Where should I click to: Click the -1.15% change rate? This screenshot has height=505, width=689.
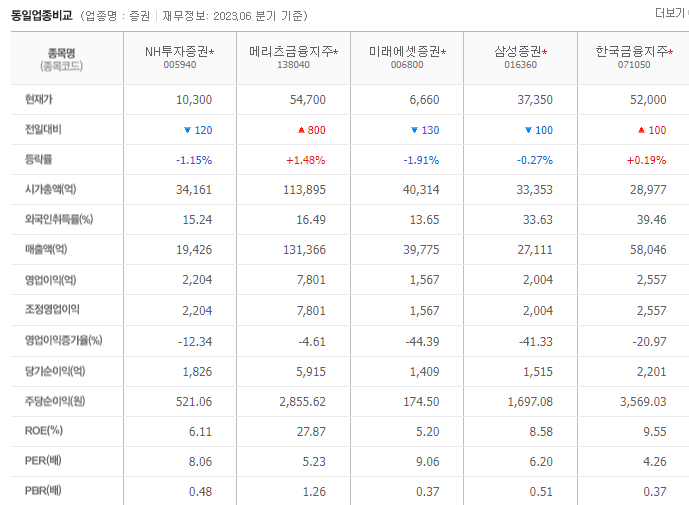point(194,160)
